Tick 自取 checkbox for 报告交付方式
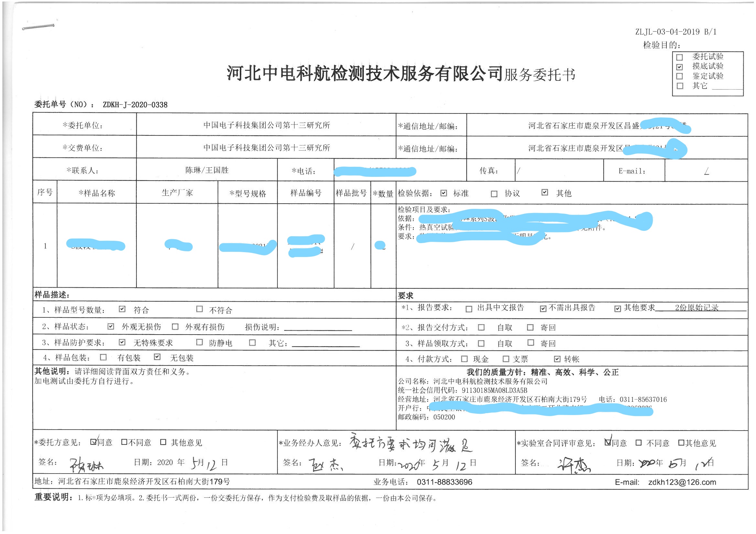This screenshot has width=756, height=534. point(481,327)
